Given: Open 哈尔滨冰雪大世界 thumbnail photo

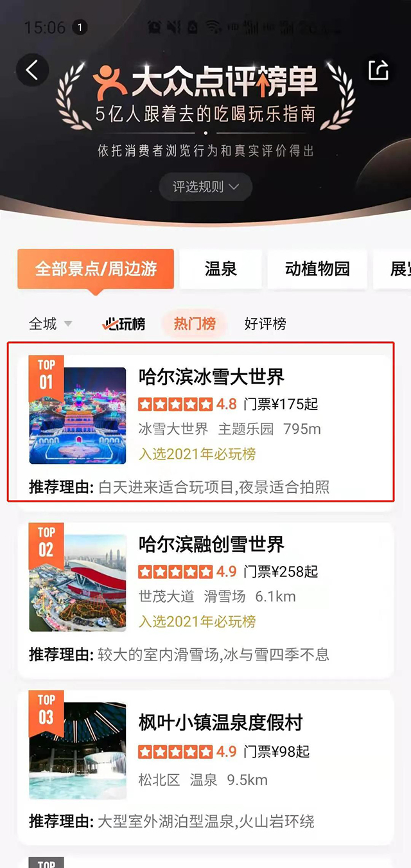Looking at the screenshot, I should tap(78, 416).
